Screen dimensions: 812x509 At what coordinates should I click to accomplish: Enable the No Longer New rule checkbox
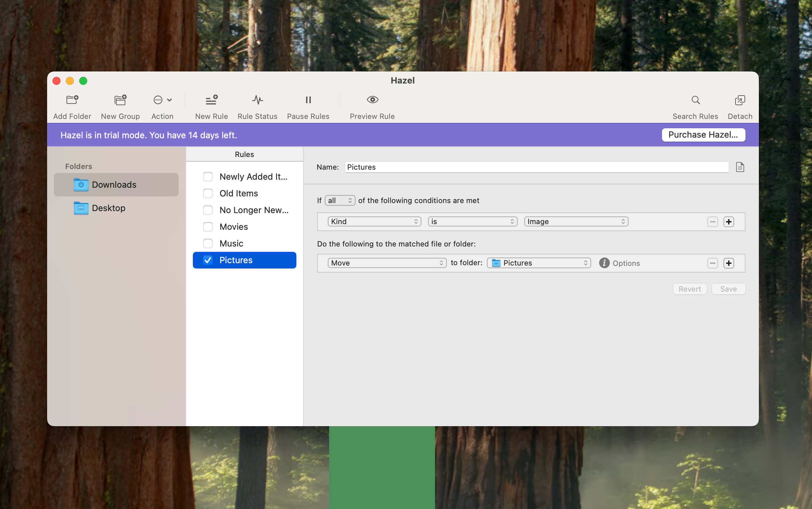click(x=208, y=210)
